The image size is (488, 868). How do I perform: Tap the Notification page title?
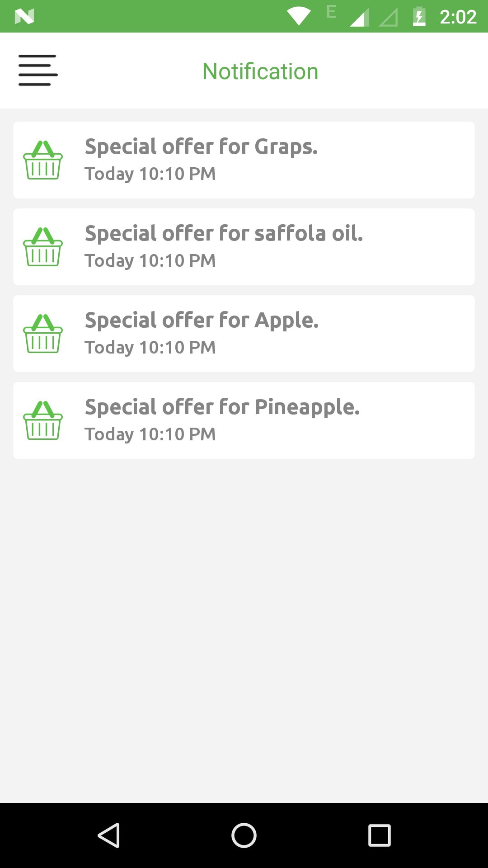pyautogui.click(x=260, y=71)
